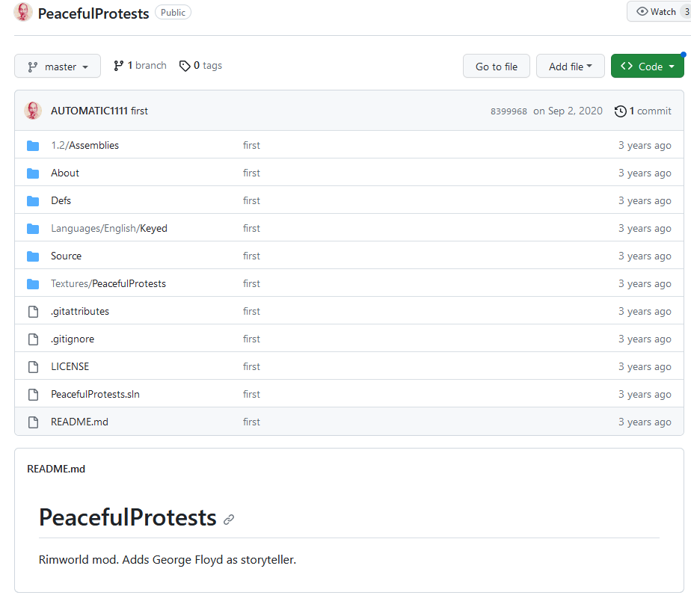Open the master branch dropdown

click(x=58, y=66)
